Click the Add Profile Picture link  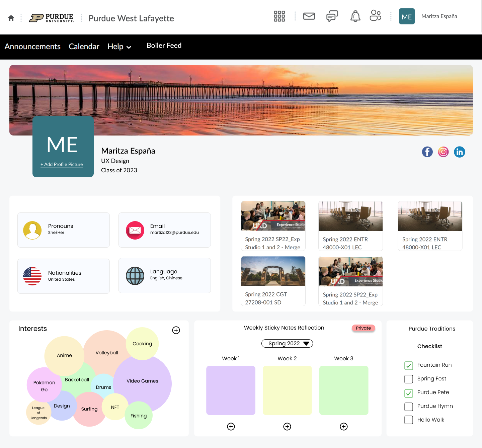click(x=62, y=164)
